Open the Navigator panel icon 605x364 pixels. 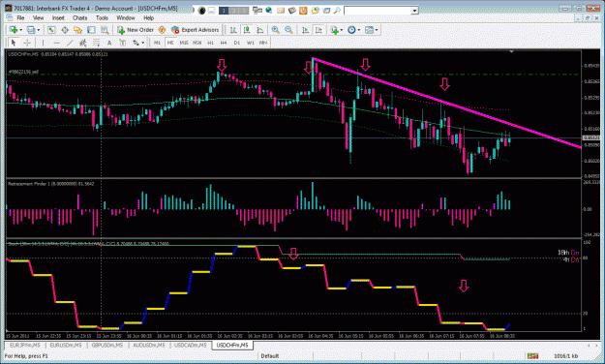coord(78,30)
